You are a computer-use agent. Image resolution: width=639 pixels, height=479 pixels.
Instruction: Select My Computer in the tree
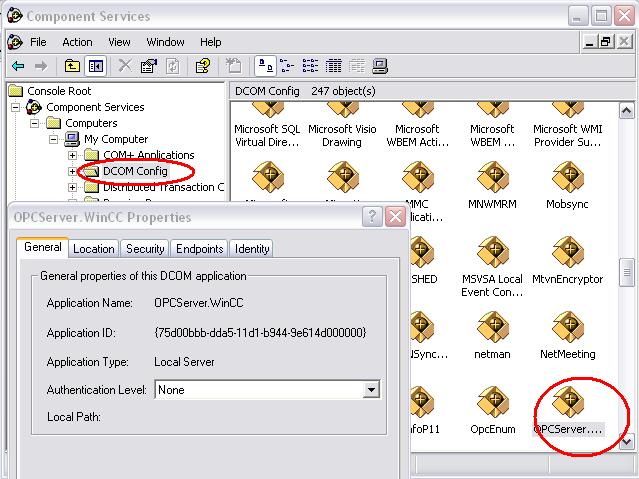point(116,139)
